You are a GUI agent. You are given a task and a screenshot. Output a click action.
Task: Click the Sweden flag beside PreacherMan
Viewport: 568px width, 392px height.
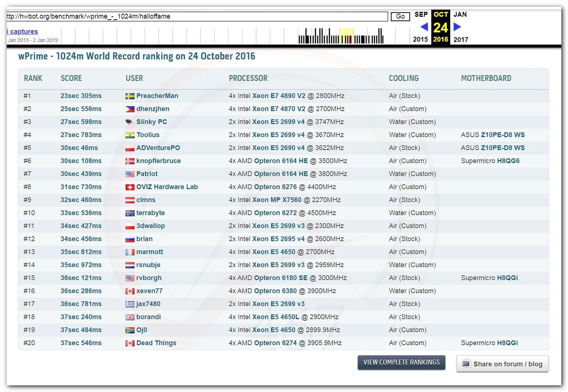(x=130, y=96)
